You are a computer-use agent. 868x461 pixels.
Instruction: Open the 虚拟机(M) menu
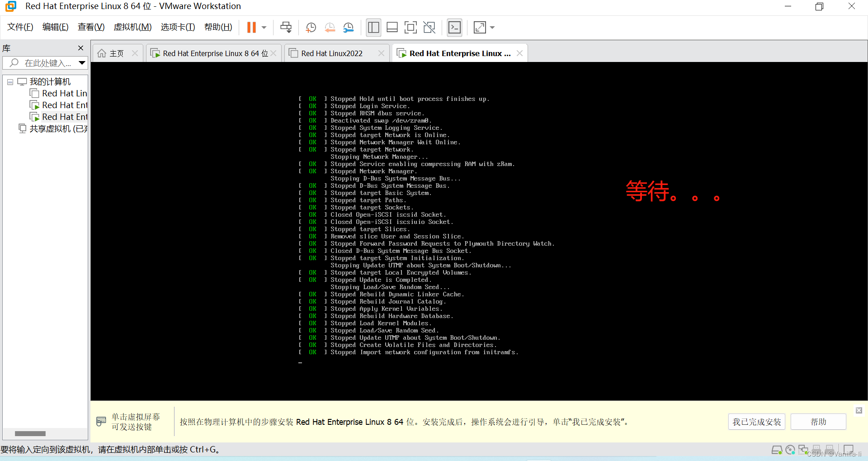(x=132, y=27)
